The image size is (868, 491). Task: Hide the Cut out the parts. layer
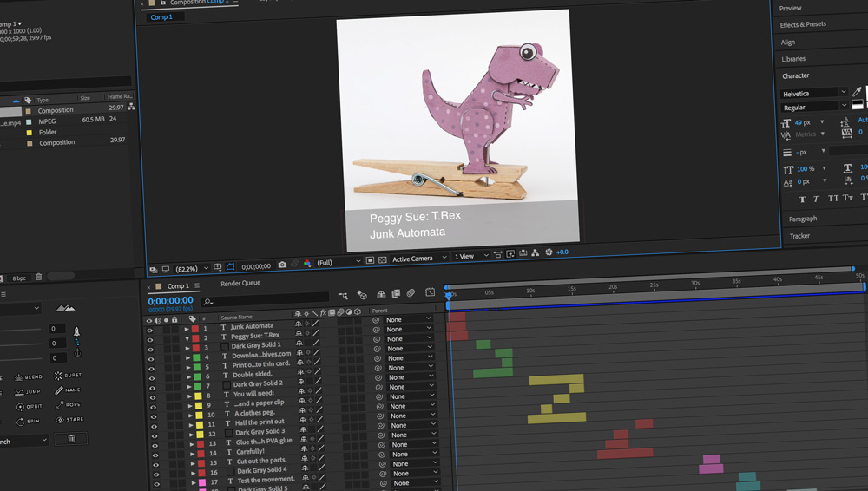pos(156,465)
